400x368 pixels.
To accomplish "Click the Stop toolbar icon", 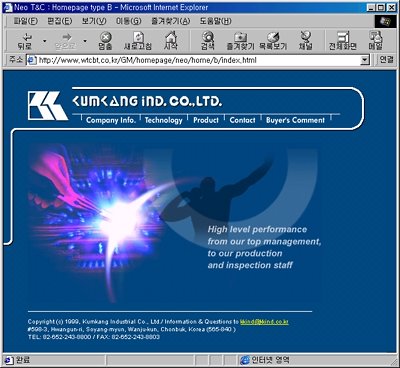I will (105, 37).
